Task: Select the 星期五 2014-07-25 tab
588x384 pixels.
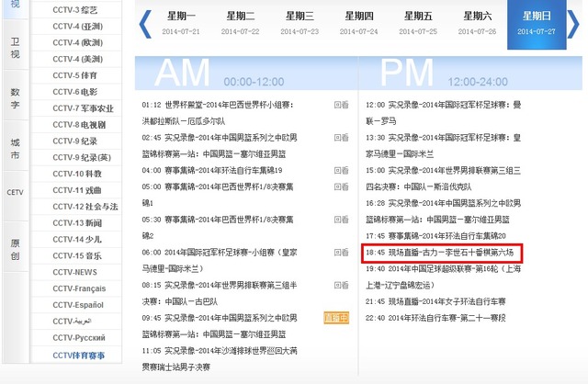Action: coord(418,23)
